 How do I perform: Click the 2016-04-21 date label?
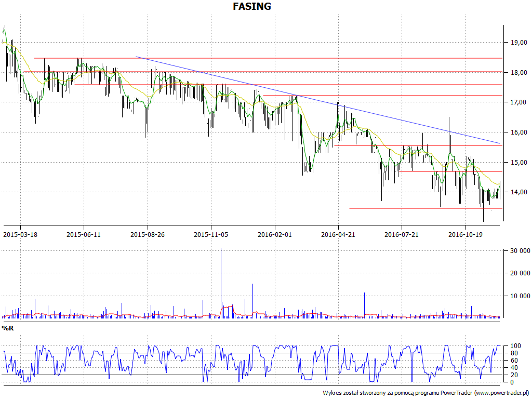point(338,234)
